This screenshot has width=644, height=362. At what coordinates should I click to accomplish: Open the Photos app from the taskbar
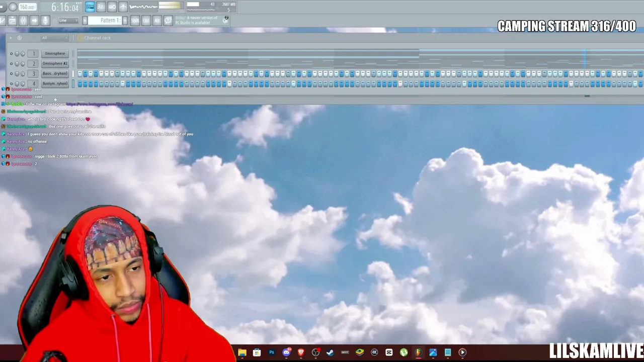point(433,352)
